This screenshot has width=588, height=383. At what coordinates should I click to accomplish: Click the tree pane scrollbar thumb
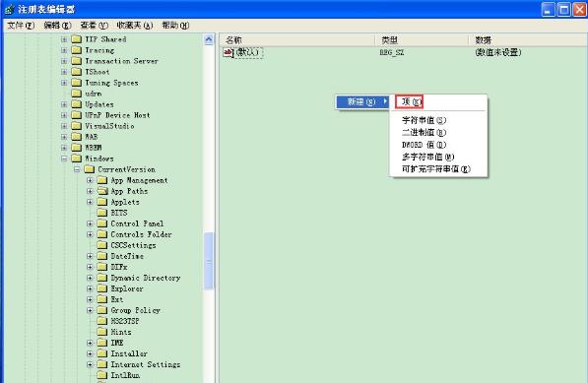click(209, 261)
